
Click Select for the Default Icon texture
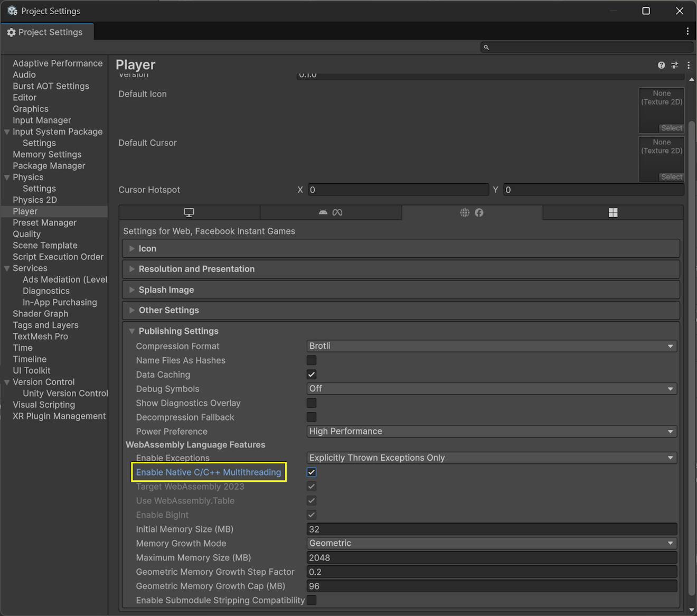671,128
